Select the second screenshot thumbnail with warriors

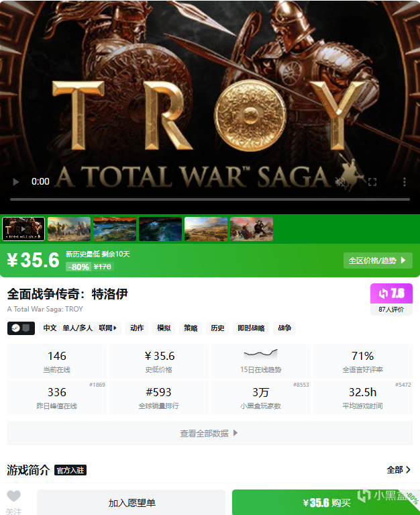click(69, 229)
